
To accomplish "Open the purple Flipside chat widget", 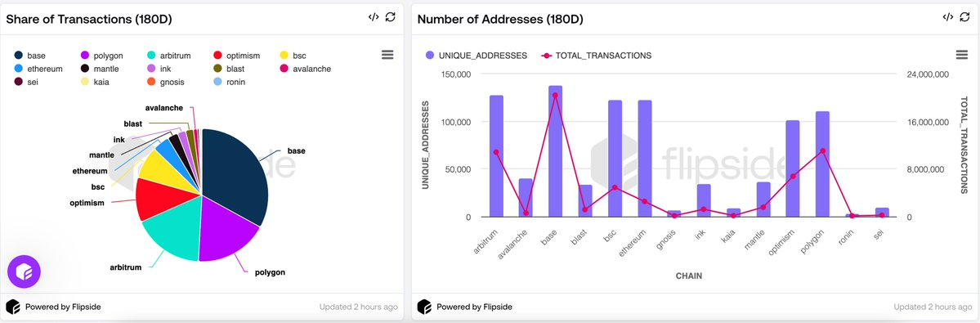I will (24, 271).
